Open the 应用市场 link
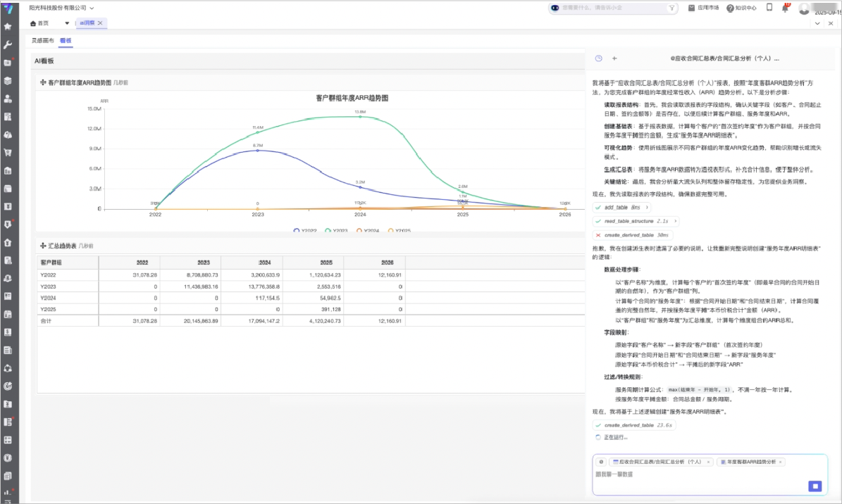 point(703,8)
